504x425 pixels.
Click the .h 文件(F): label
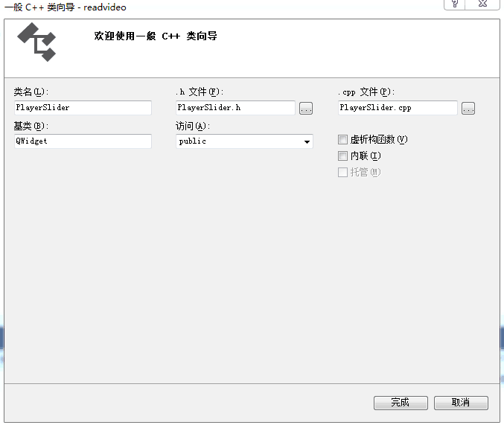click(200, 92)
